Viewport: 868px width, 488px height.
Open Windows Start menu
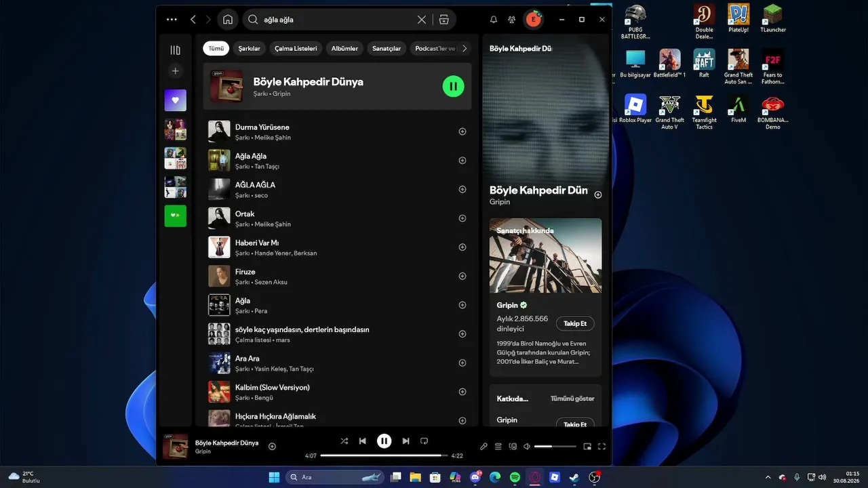click(274, 477)
